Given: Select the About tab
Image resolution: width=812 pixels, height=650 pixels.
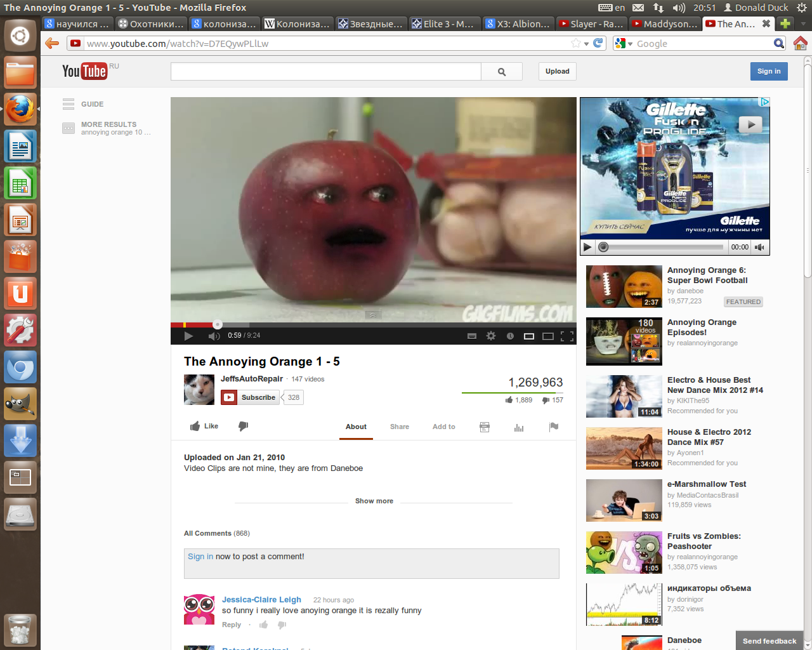Looking at the screenshot, I should click(x=356, y=427).
